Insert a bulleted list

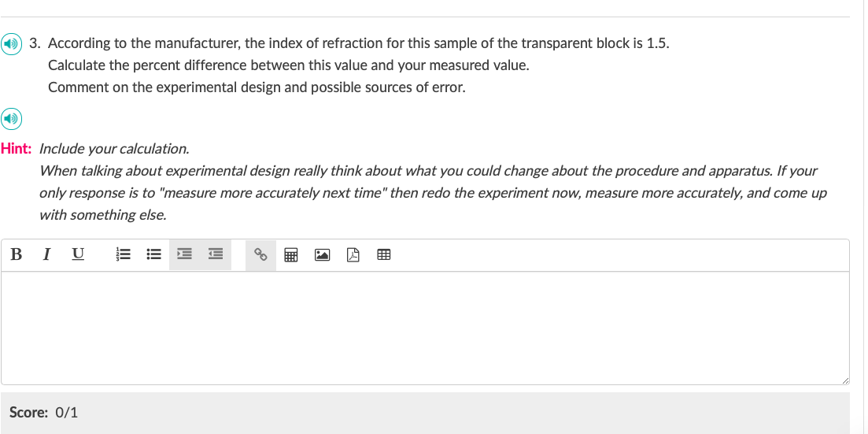154,254
